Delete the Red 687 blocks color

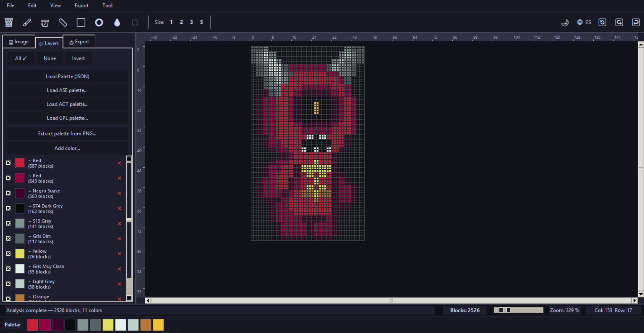(119, 163)
